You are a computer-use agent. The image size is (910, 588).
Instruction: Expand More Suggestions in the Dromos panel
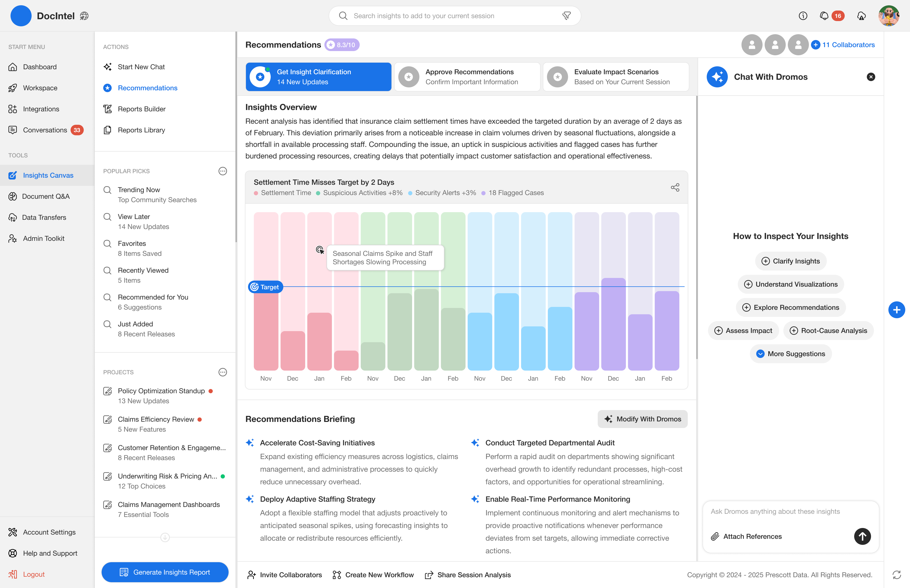click(790, 353)
